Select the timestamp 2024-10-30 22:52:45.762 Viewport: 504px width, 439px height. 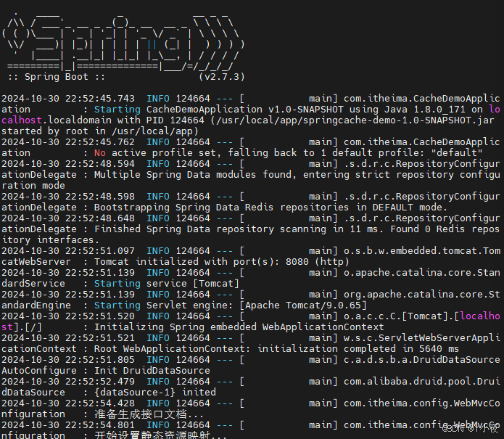(68, 141)
